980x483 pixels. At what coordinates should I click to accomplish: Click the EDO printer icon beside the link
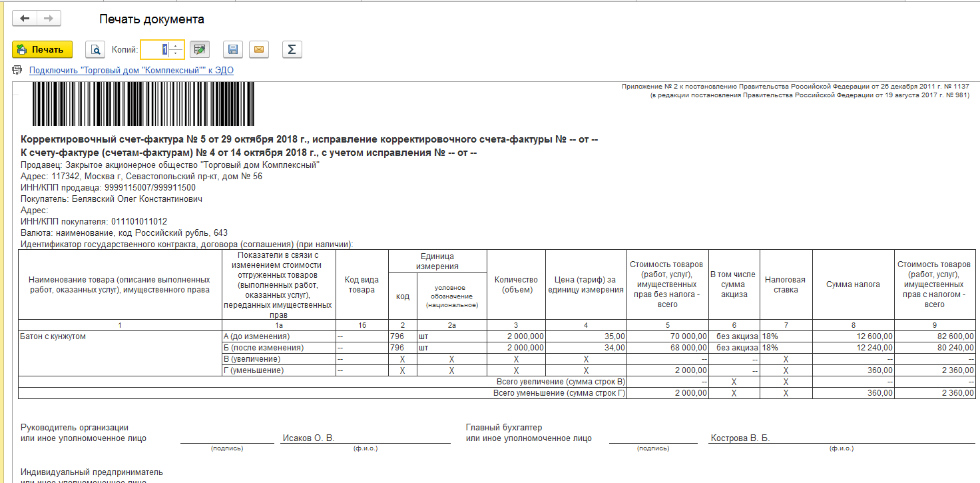tap(17, 70)
